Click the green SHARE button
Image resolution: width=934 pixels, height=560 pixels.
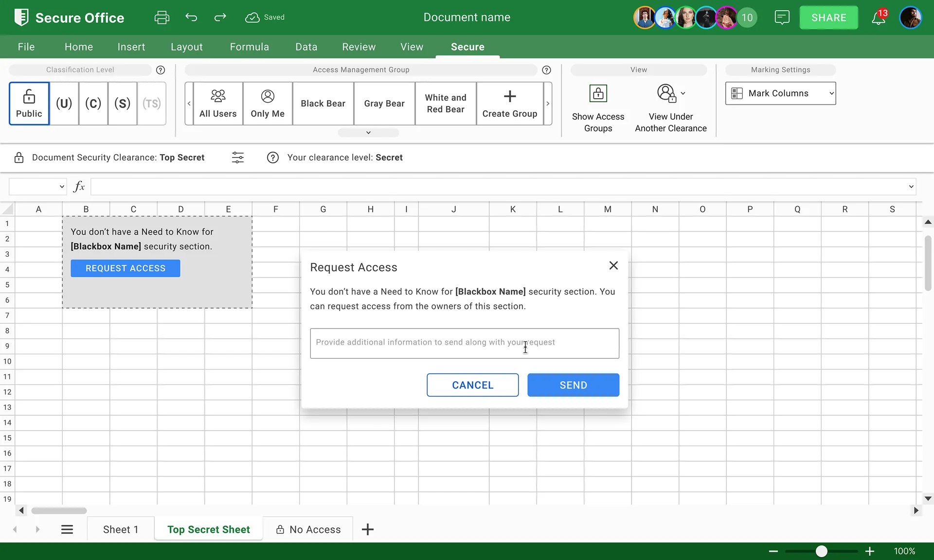point(829,17)
